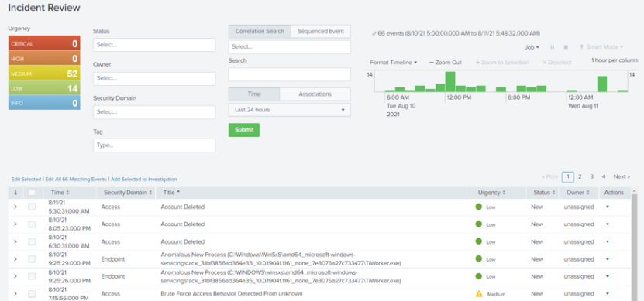Expand the 9:25:26 PM Endpoint event

pyautogui.click(x=15, y=276)
